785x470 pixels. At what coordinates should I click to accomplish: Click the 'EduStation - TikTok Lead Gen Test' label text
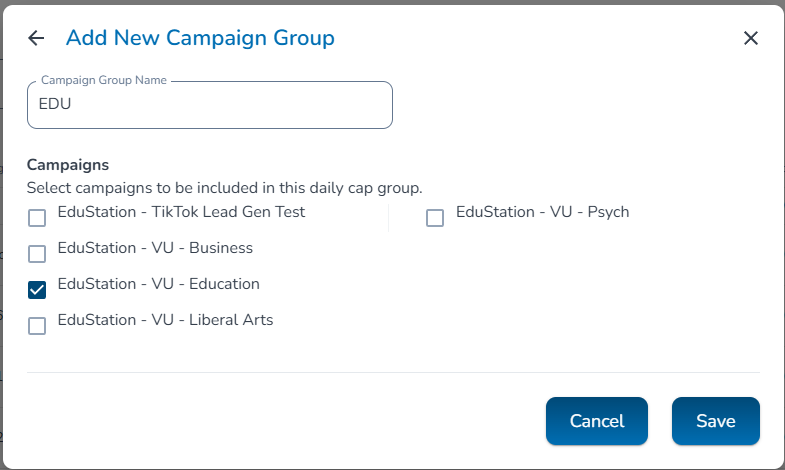[x=181, y=212]
